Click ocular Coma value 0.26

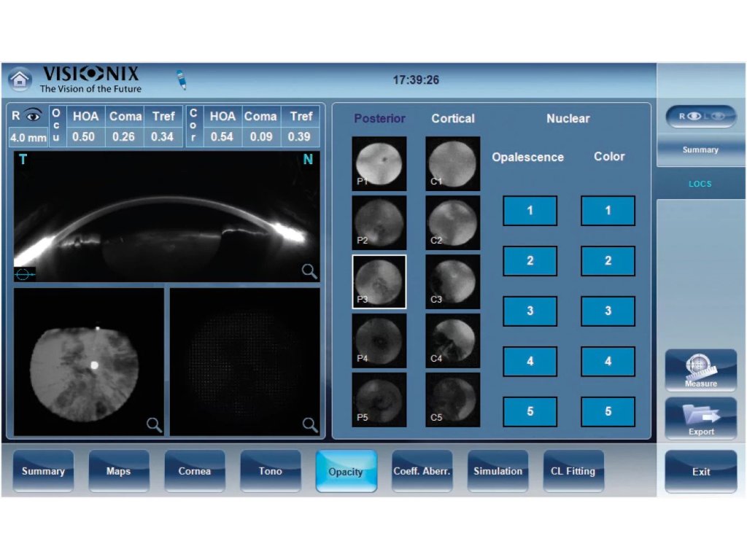[x=123, y=137]
